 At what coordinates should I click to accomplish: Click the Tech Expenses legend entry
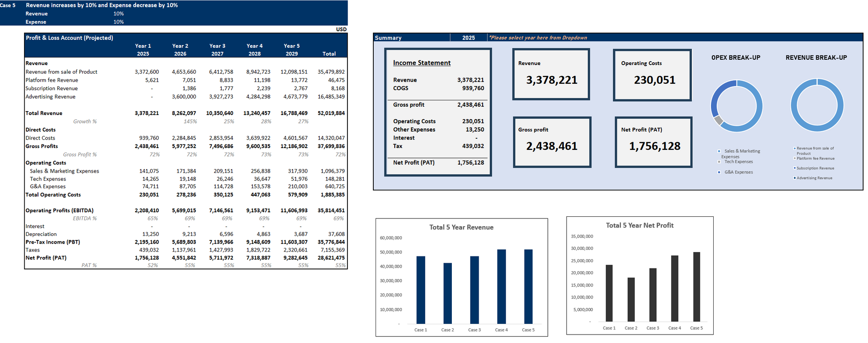pyautogui.click(x=738, y=162)
